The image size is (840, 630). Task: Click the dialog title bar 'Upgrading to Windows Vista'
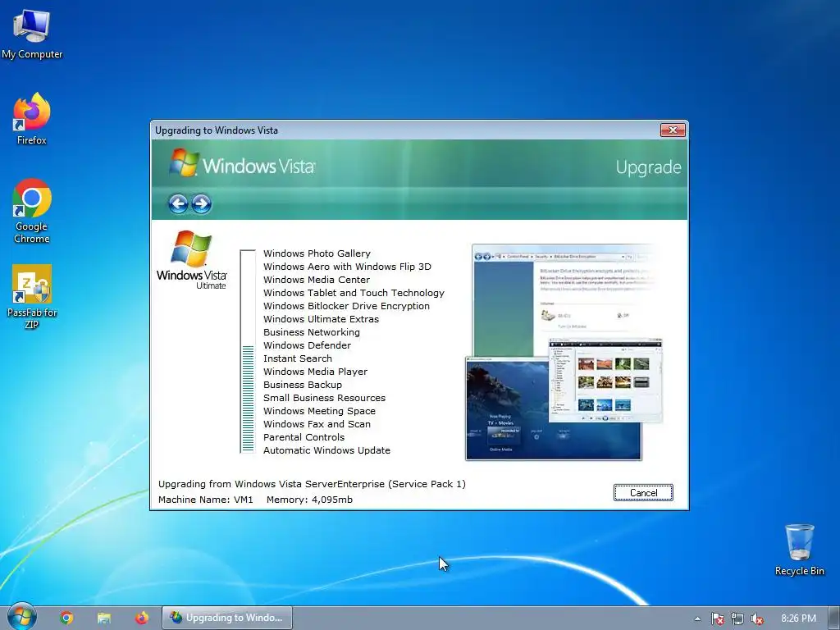[404, 130]
